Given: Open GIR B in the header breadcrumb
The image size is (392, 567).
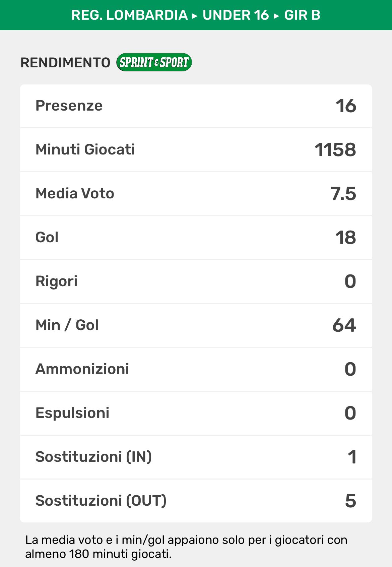Looking at the screenshot, I should [302, 15].
